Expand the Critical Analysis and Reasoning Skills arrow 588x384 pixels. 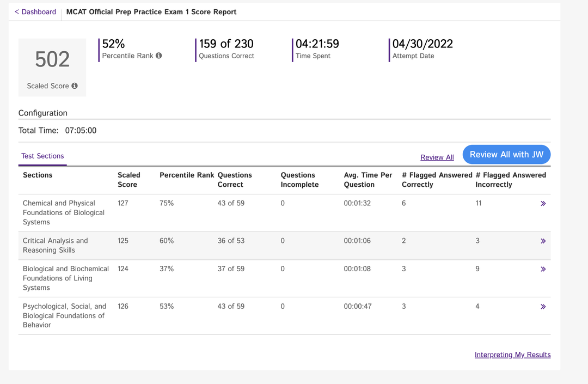click(543, 241)
